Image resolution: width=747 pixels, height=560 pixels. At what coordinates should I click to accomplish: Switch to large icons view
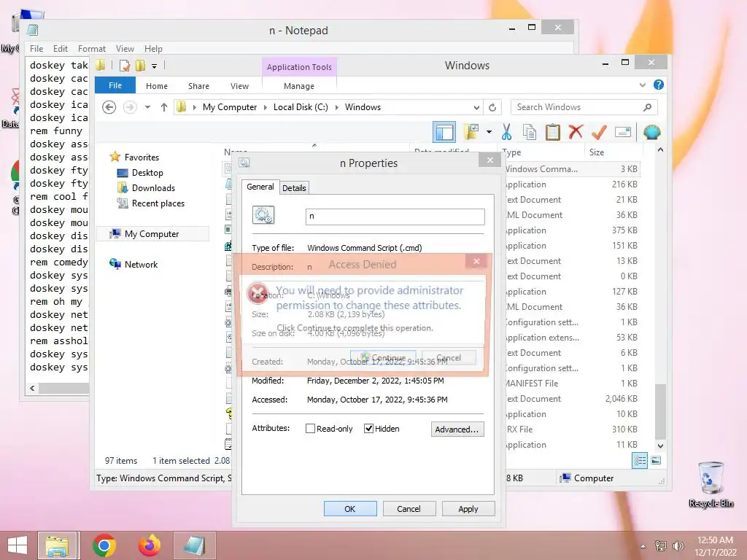click(656, 460)
